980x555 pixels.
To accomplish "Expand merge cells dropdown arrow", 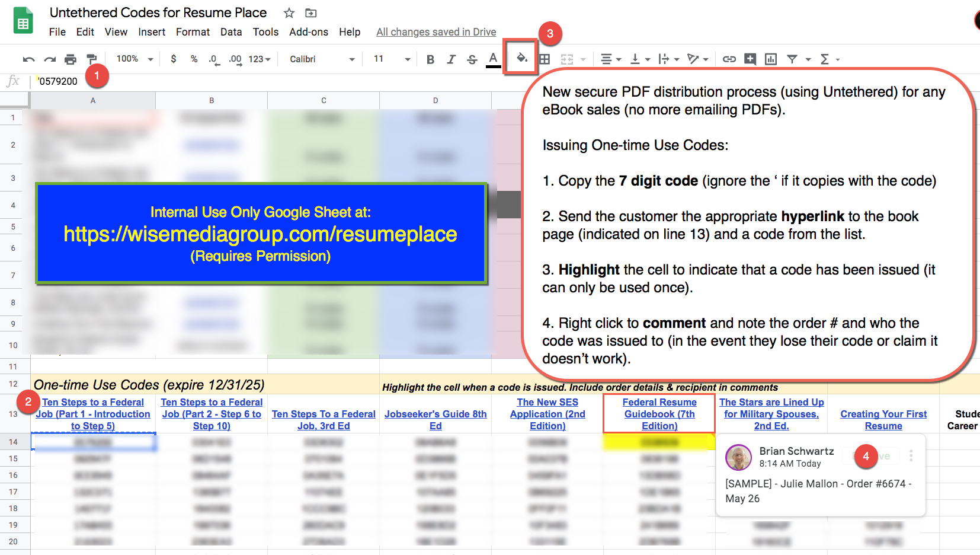I will pos(583,59).
